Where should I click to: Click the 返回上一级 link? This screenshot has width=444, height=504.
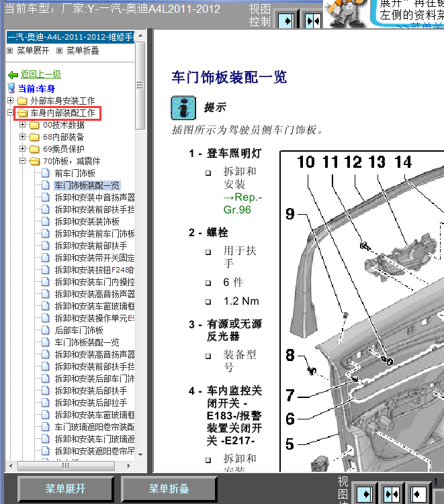tap(40, 74)
